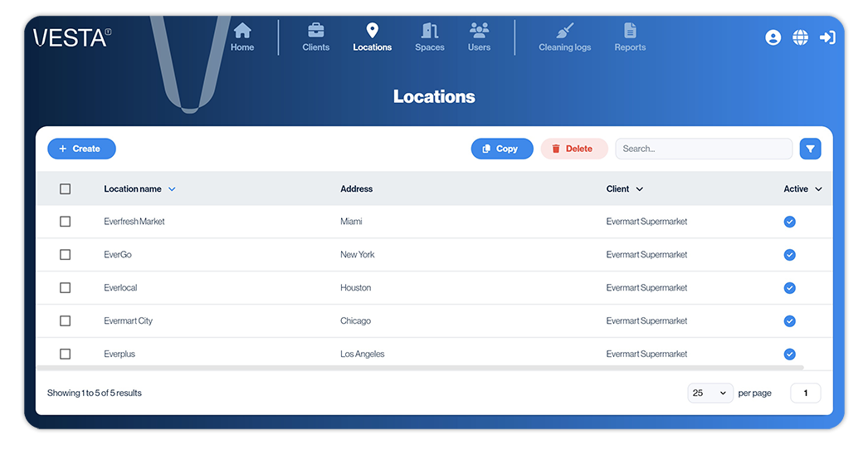Toggle the select-all header checkbox

(66, 189)
